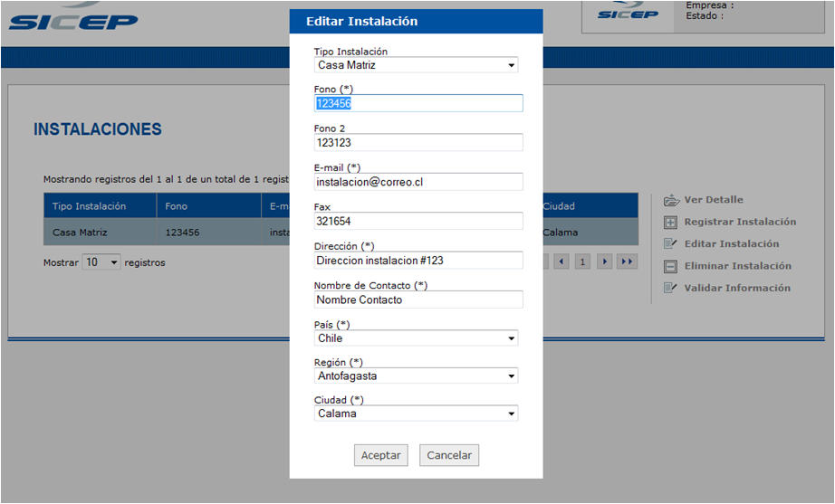The height and width of the screenshot is (504, 835).
Task: Expand the País dropdown showing Chile
Action: 416,338
